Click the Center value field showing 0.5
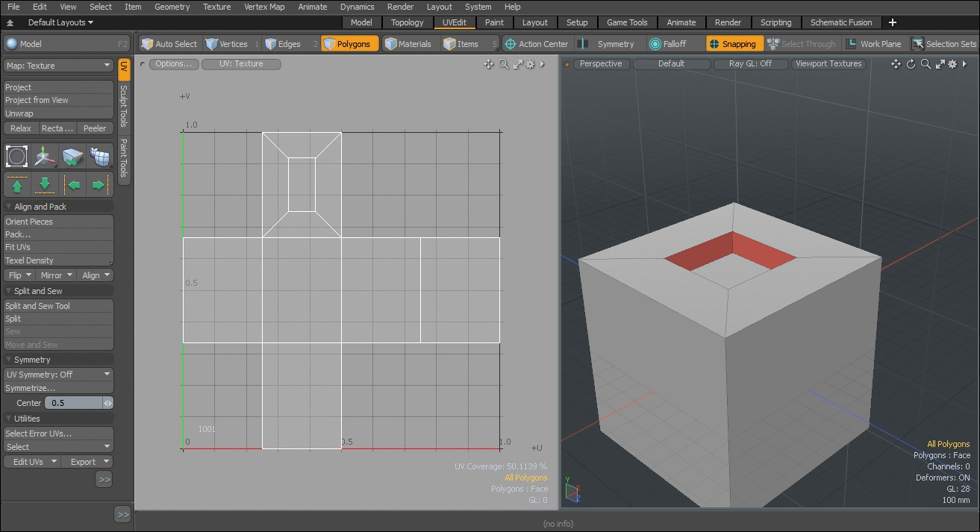 click(73, 403)
